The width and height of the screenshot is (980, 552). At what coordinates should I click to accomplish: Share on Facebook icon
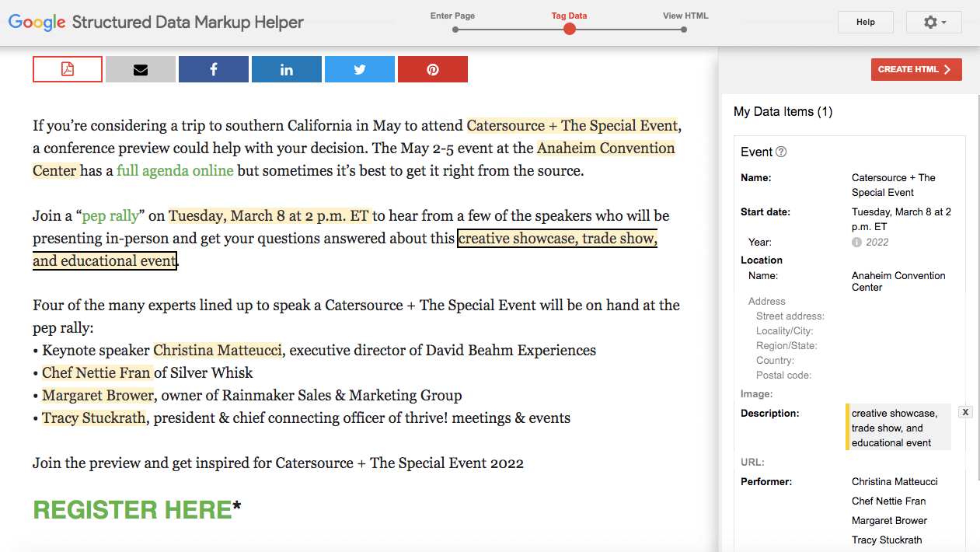coord(214,69)
